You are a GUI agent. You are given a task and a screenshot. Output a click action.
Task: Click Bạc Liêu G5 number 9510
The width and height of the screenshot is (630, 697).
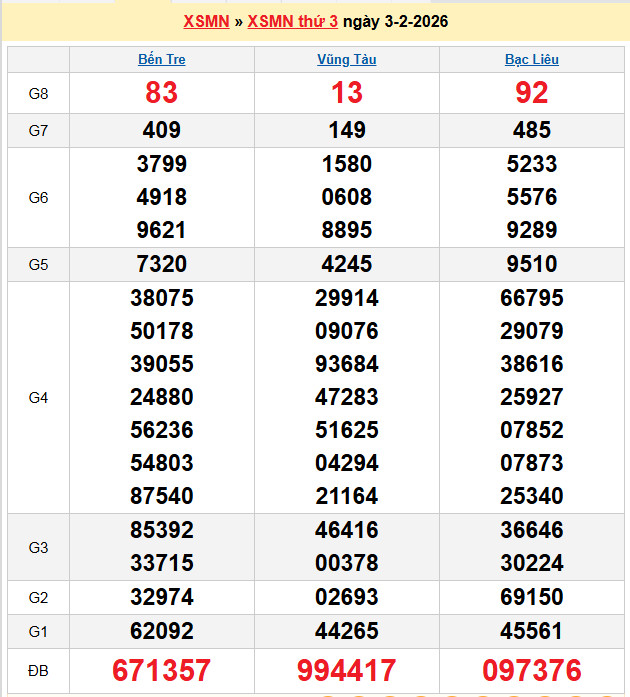click(532, 264)
